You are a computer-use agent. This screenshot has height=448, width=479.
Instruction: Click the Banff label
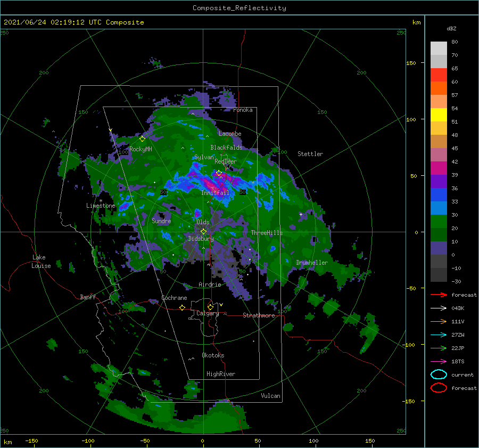[x=88, y=297]
